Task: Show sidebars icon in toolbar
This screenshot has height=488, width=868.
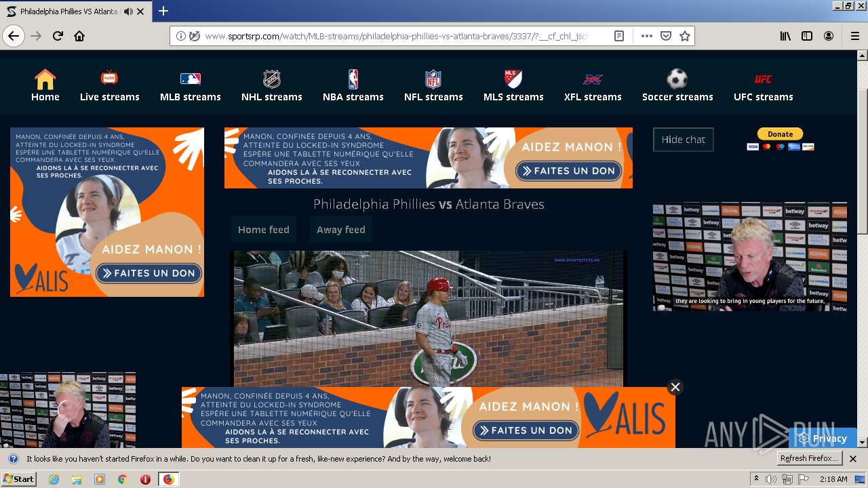Action: (x=807, y=36)
